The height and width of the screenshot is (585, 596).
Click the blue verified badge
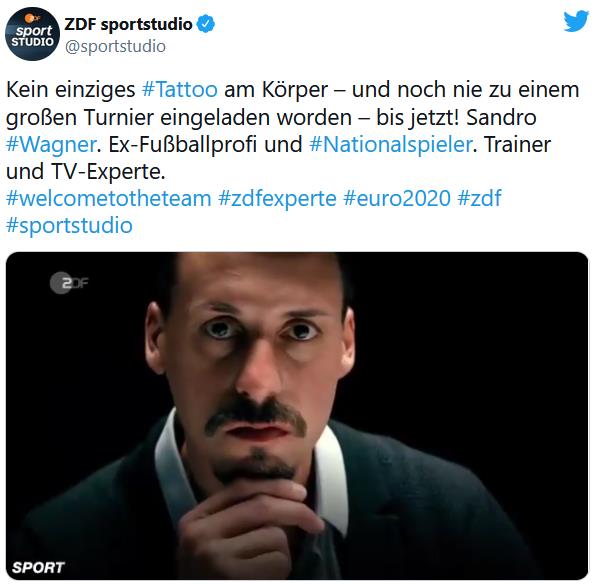[206, 24]
